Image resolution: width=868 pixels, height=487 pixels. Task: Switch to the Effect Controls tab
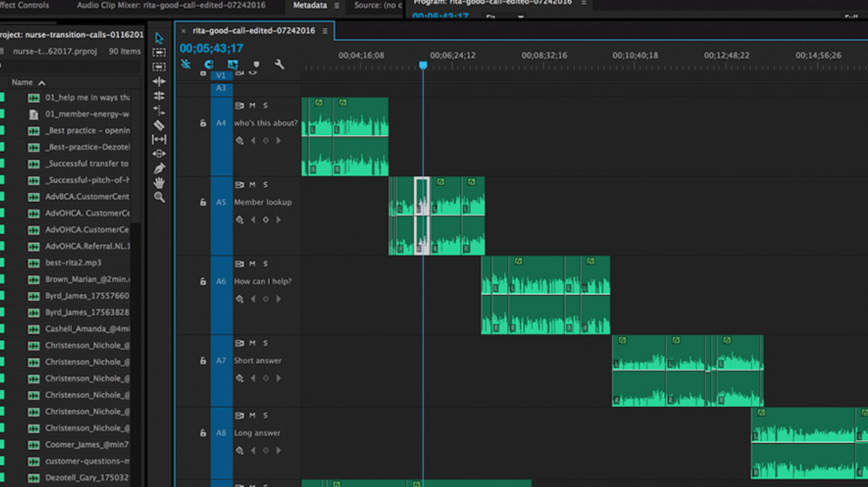pos(24,6)
